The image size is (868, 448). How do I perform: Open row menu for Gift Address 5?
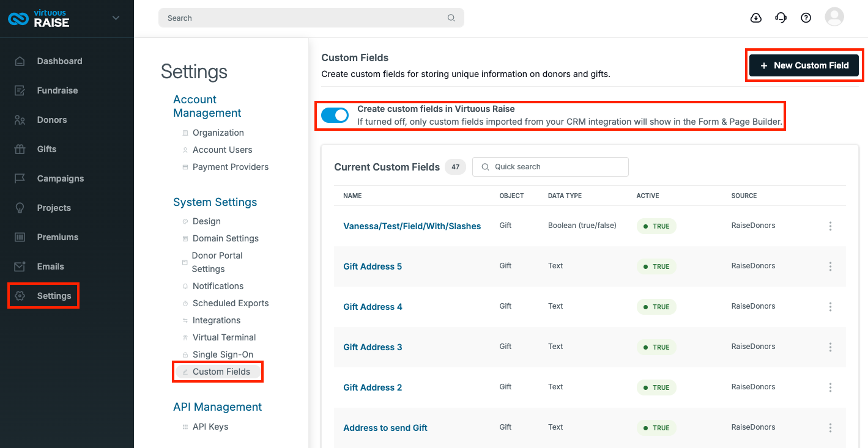click(x=830, y=266)
